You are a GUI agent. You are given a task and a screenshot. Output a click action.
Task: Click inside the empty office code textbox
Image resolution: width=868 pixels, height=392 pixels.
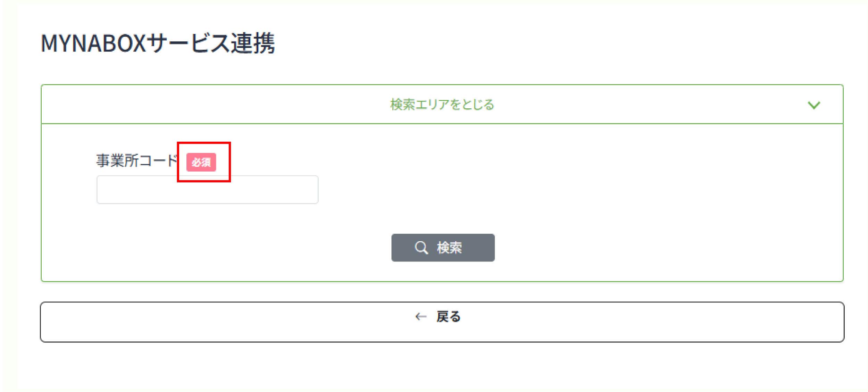click(x=207, y=190)
